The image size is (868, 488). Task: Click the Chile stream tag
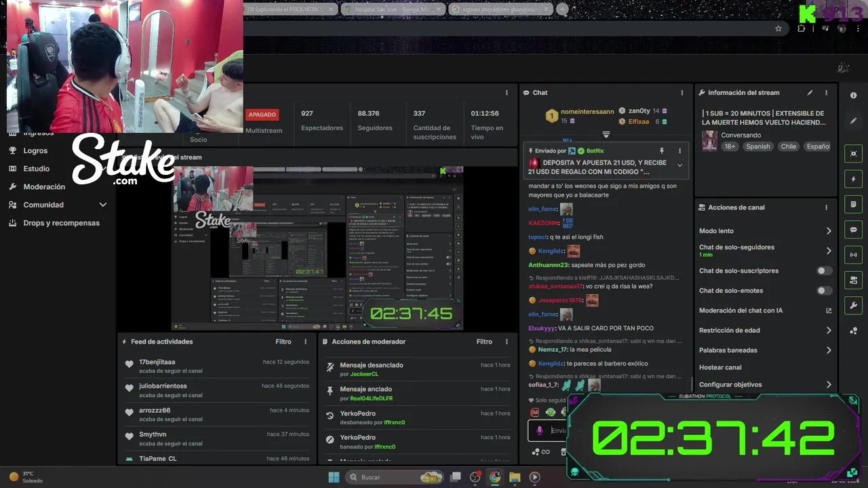point(788,146)
